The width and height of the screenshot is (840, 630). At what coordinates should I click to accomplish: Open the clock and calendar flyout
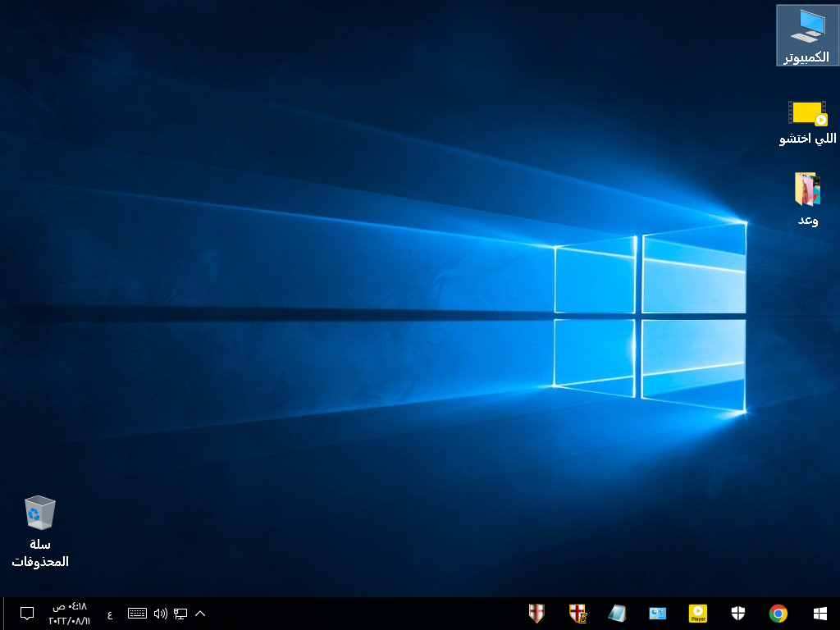(x=70, y=614)
